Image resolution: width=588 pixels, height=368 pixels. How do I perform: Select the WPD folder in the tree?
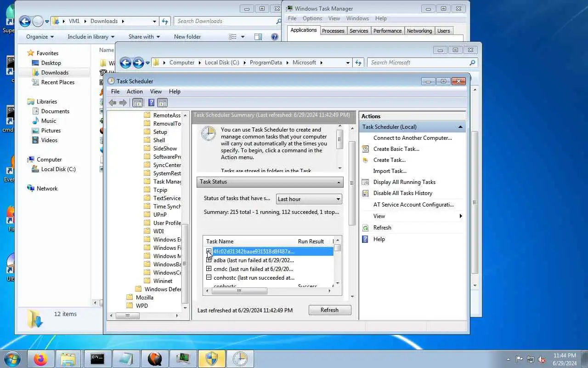[142, 306]
